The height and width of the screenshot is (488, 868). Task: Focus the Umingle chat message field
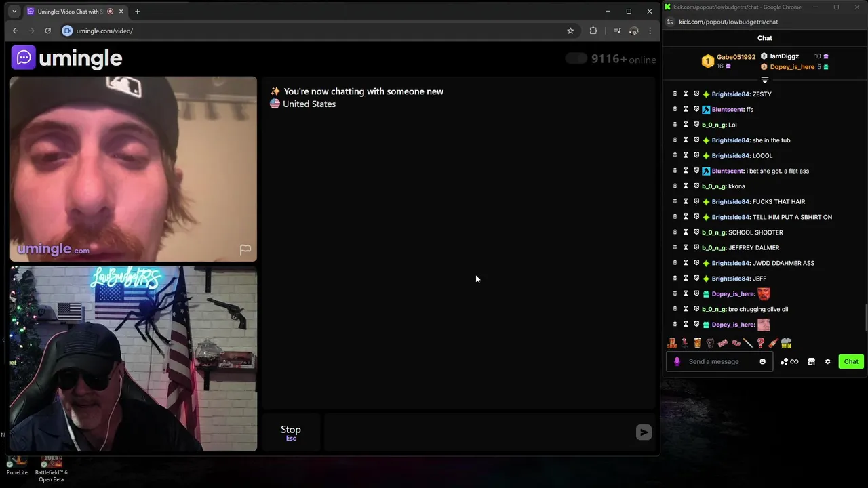click(x=480, y=432)
